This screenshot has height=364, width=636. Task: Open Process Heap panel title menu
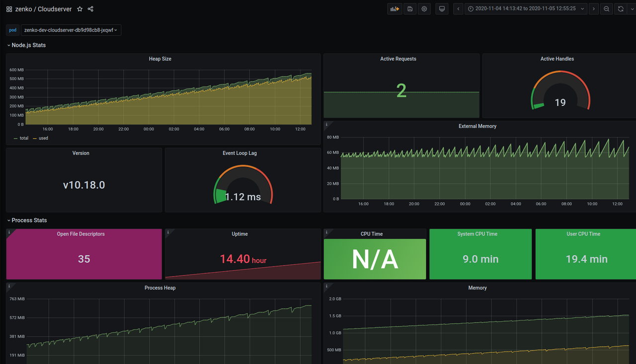coord(160,288)
